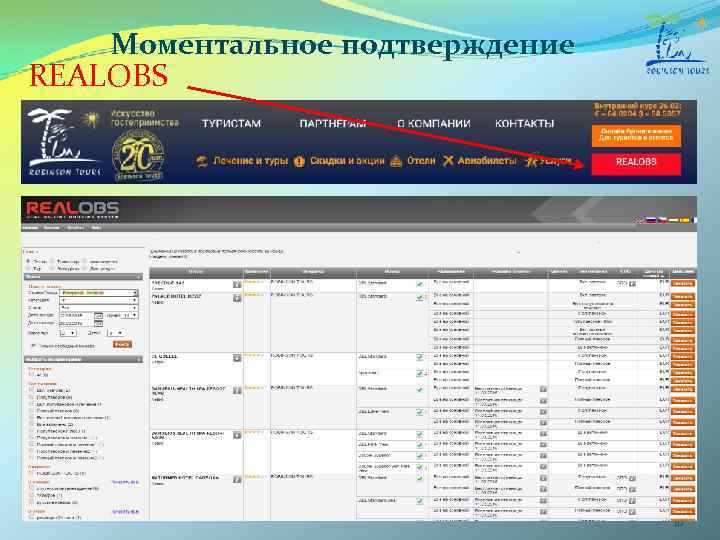Open info icon for PALACE HOTEL
Viewport: 720px width, 540px height.
[236, 298]
